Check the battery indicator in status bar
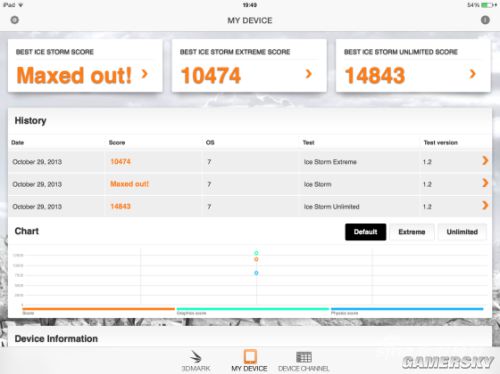This screenshot has width=500, height=374. click(489, 5)
